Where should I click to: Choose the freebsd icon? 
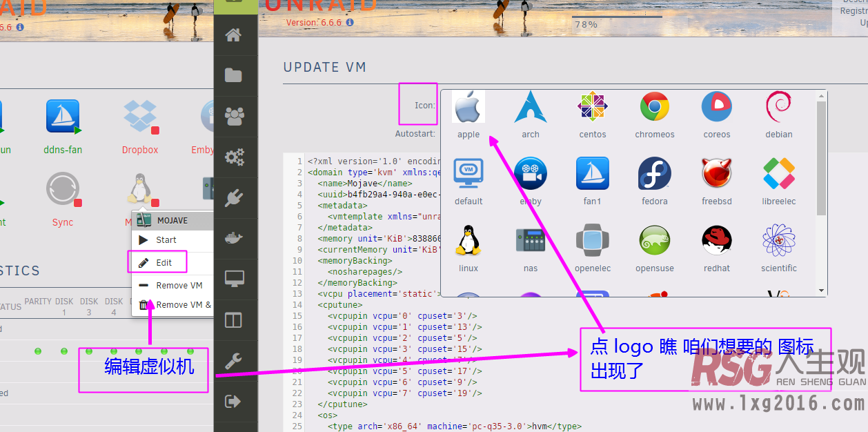coord(717,173)
